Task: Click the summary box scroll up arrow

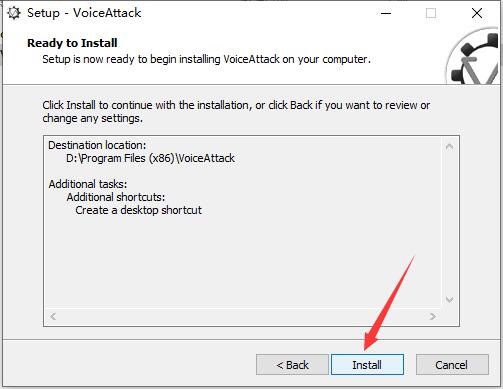Action: click(449, 146)
